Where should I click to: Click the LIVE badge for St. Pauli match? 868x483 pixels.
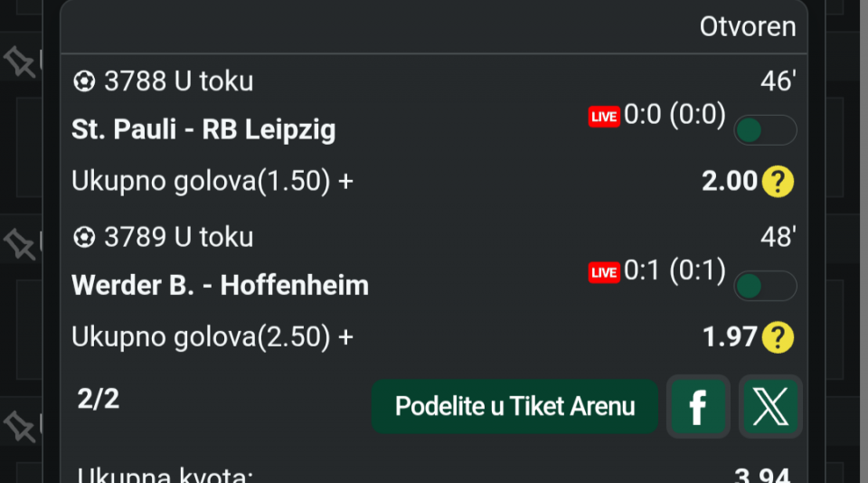click(604, 117)
